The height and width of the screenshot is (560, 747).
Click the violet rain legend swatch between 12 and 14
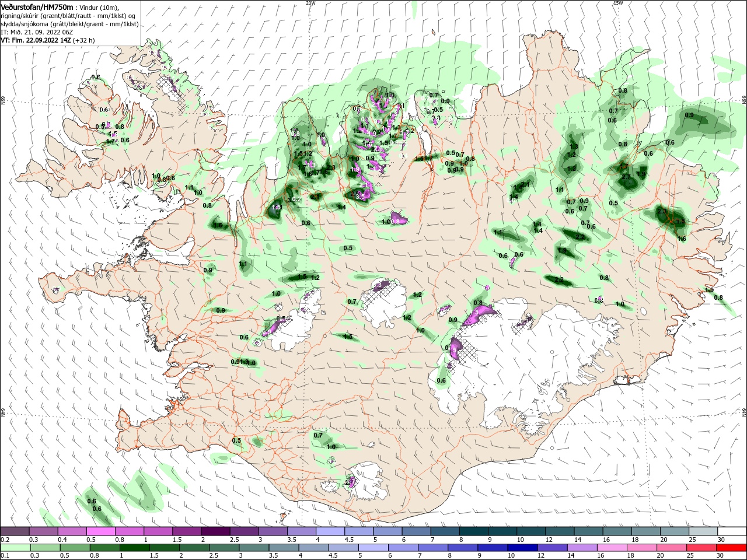553,548
